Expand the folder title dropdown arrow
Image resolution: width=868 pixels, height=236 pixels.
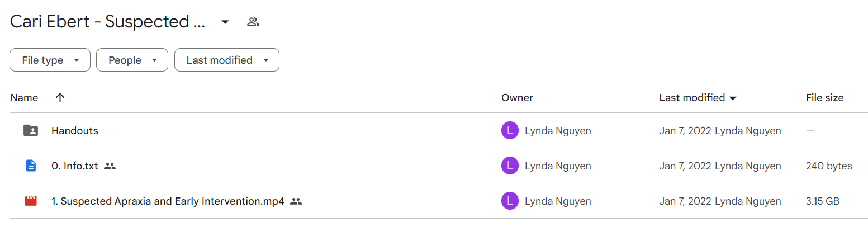click(225, 22)
